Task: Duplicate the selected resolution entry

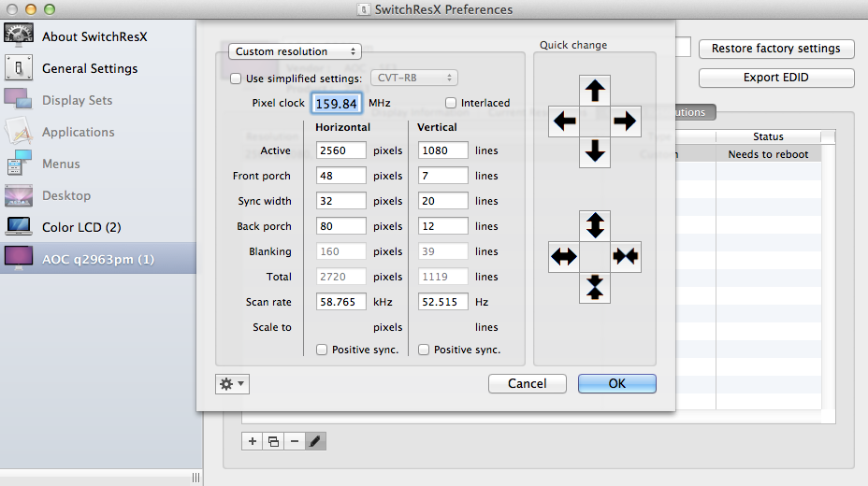Action: point(273,441)
